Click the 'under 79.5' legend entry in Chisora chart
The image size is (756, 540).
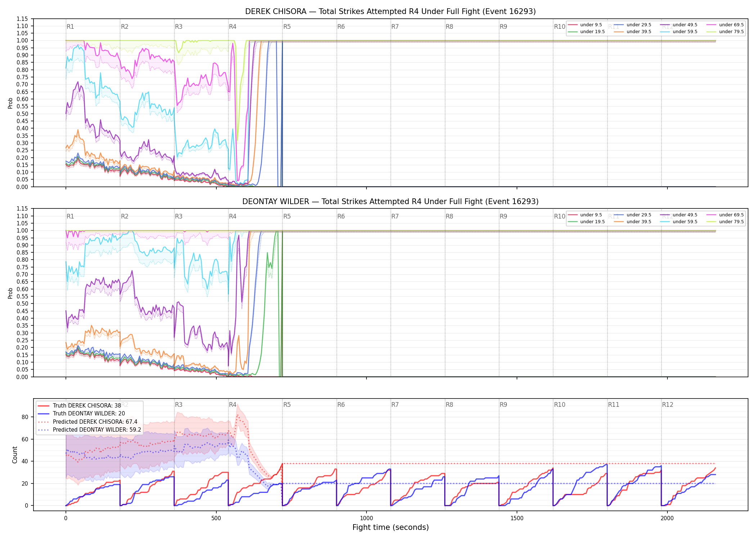(725, 32)
